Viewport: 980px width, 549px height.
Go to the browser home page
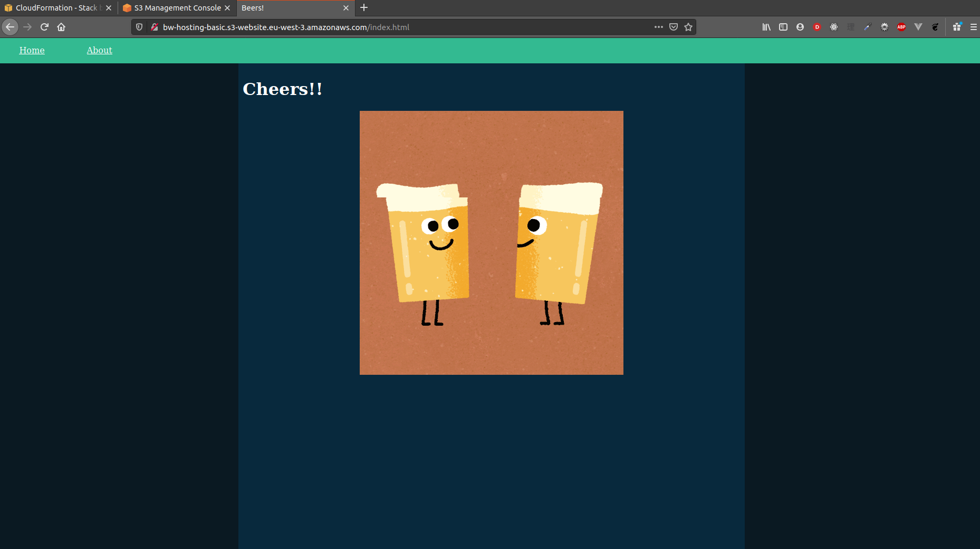point(61,27)
